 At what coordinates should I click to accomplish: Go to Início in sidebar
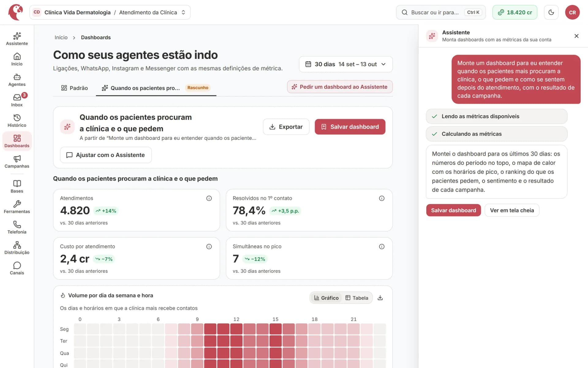(17, 59)
